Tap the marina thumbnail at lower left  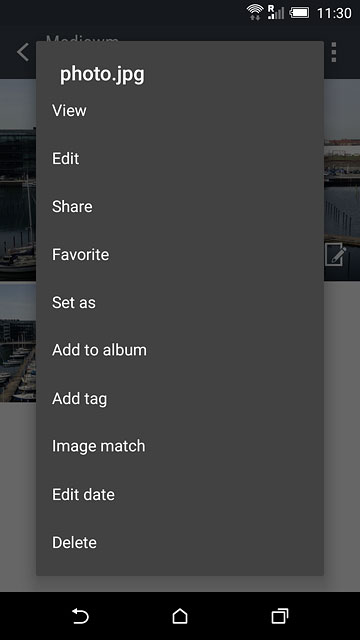18,343
